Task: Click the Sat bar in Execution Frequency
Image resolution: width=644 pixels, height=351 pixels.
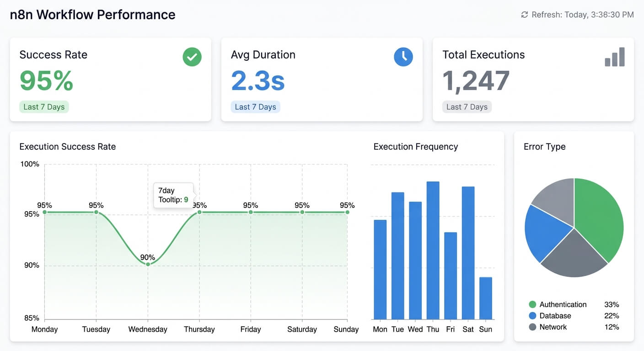Action: [x=468, y=253]
